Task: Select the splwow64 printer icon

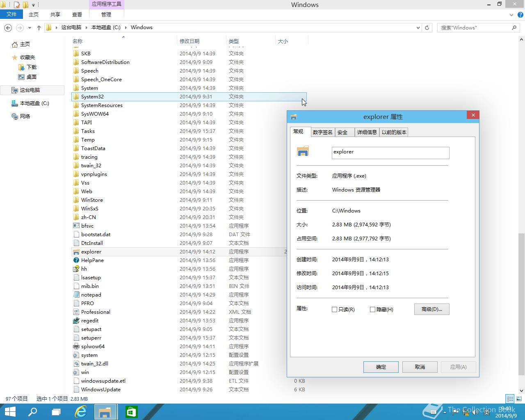Action: 76,346
